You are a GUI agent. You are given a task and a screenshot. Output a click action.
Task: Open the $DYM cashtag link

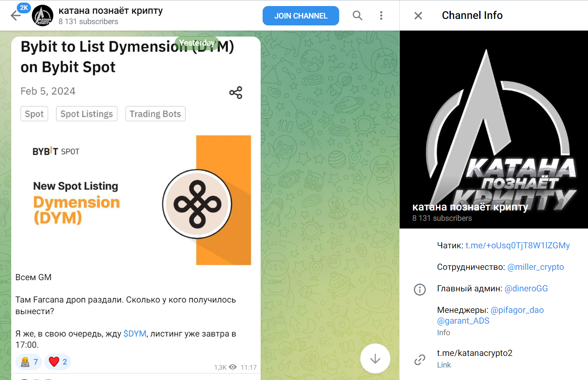pos(135,334)
